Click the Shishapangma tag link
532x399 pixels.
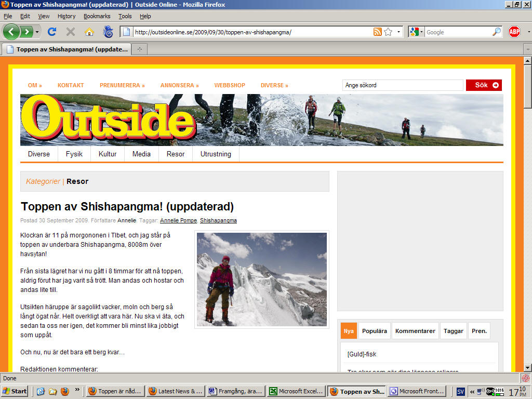point(219,220)
